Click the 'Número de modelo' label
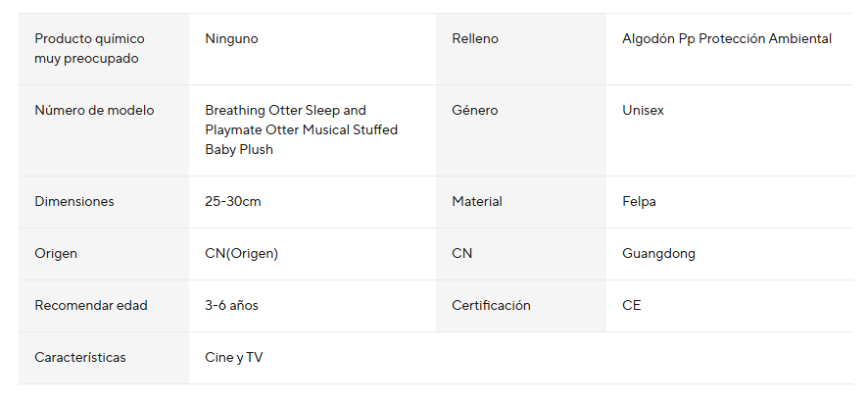 point(94,111)
